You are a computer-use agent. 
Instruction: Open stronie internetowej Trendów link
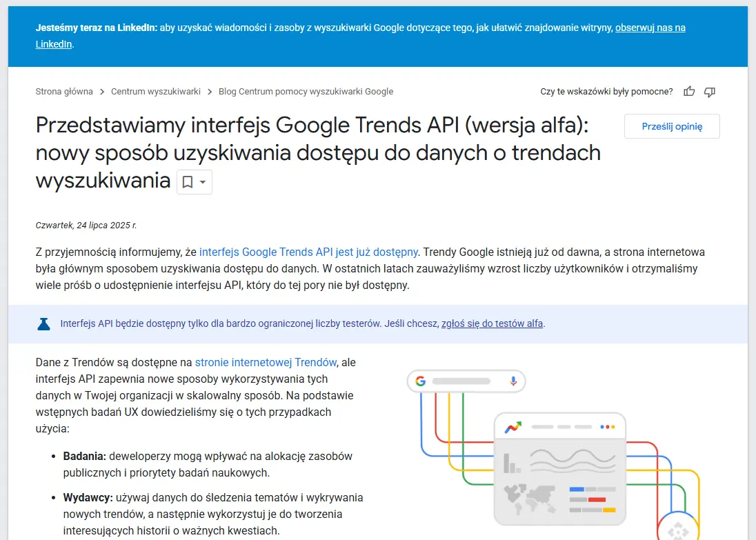[266, 363]
